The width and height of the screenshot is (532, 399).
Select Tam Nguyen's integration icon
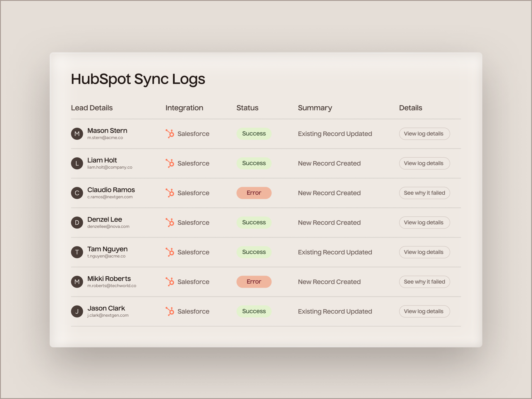coord(170,252)
